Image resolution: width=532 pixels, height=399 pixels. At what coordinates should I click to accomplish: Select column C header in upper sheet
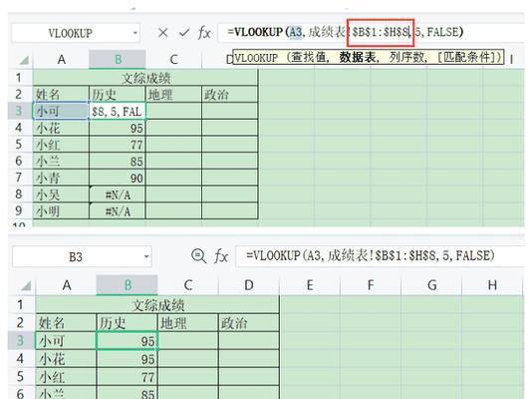[x=173, y=60]
